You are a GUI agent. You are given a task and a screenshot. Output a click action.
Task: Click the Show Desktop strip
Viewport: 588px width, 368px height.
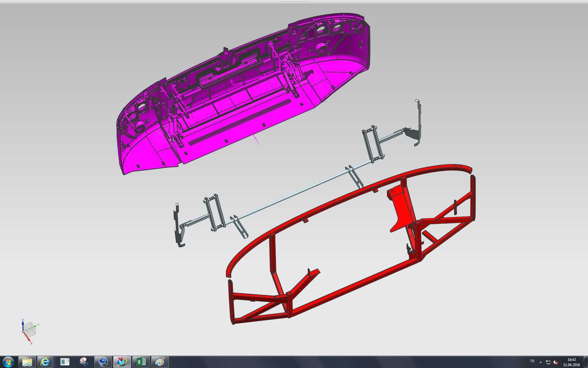[586, 362]
